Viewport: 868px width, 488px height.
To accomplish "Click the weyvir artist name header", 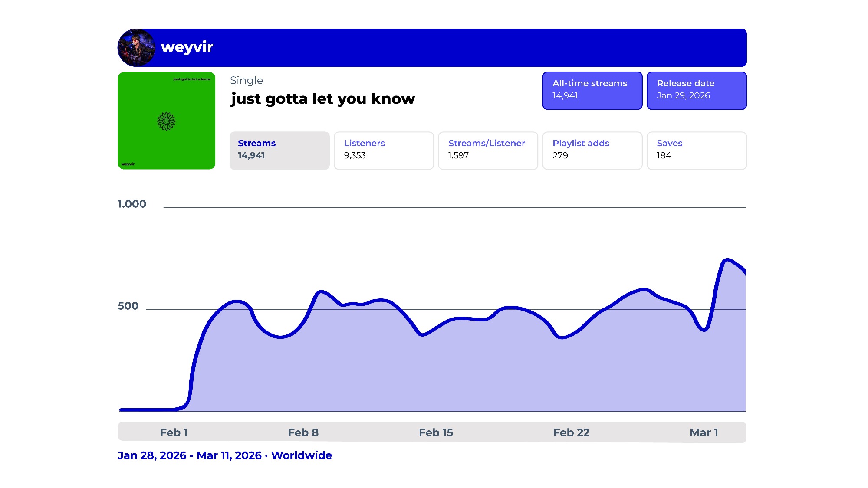I will 187,47.
